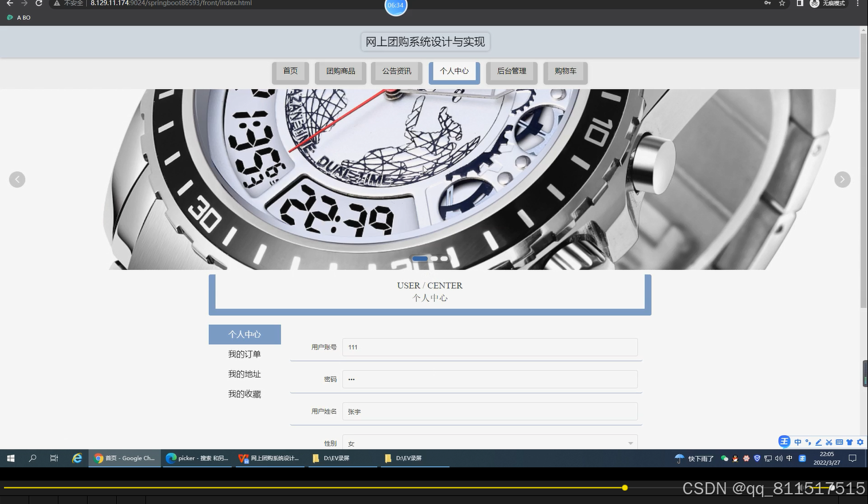The height and width of the screenshot is (504, 868).
Task: Open Chrome three-dot menu
Action: pos(858,3)
